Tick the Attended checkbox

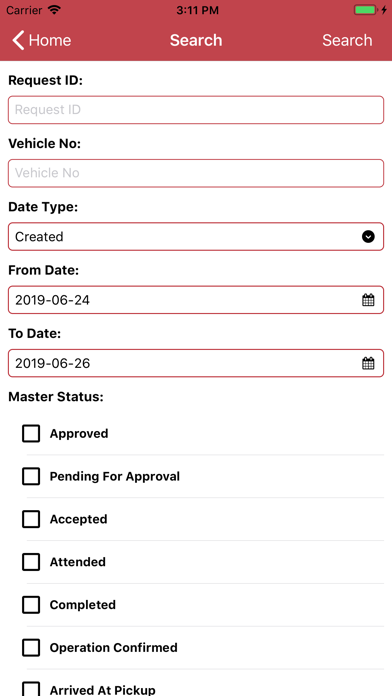[x=31, y=562]
